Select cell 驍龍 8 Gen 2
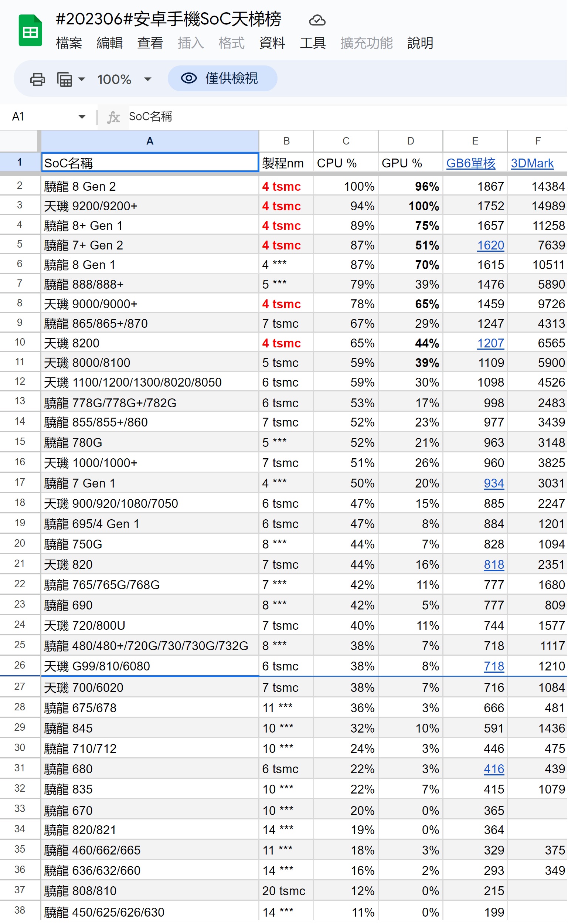The width and height of the screenshot is (568, 924). (150, 186)
